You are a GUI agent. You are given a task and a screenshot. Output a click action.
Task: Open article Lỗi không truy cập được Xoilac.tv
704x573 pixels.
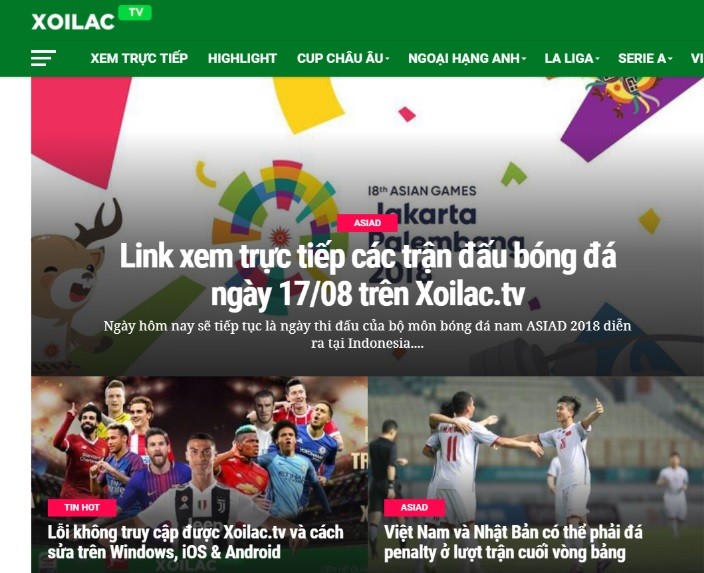tap(195, 542)
